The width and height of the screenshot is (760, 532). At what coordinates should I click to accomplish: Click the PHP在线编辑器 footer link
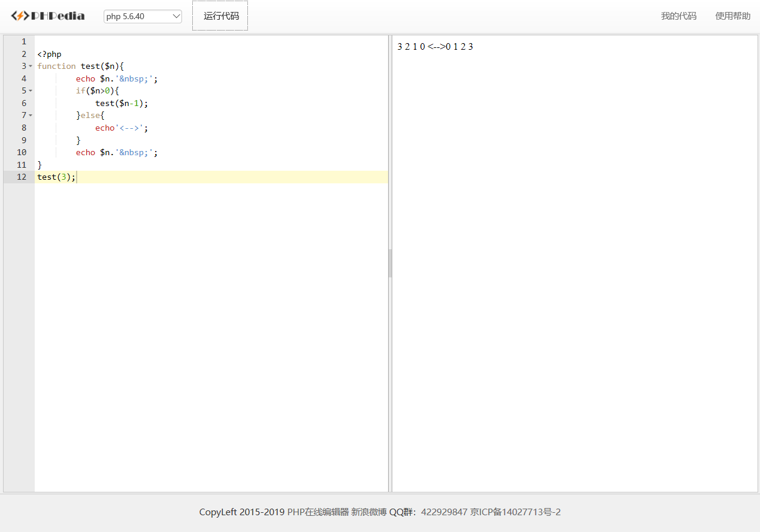coord(318,512)
